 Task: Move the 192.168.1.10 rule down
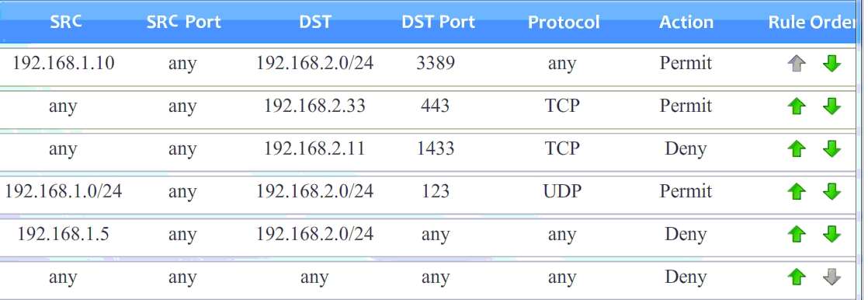832,64
